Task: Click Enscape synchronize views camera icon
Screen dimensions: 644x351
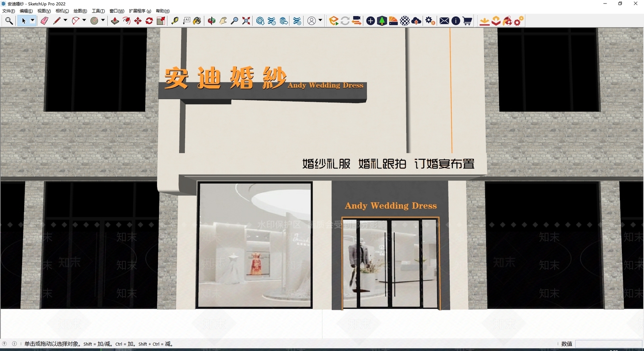Action: 356,21
